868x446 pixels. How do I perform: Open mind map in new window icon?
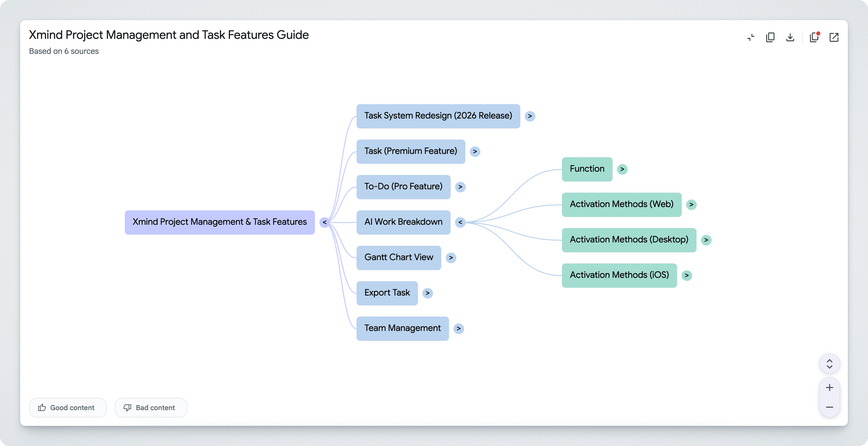coord(834,37)
